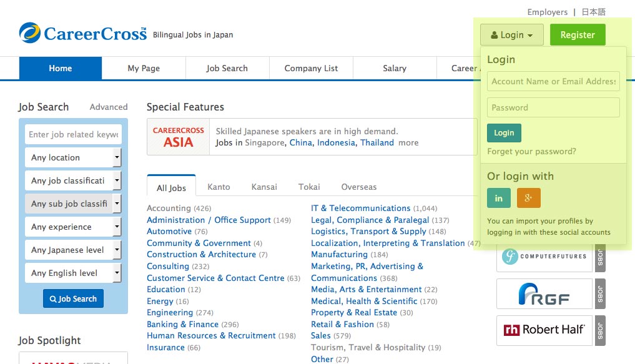Open Education job category
This screenshot has width=635, height=364.
(x=165, y=289)
